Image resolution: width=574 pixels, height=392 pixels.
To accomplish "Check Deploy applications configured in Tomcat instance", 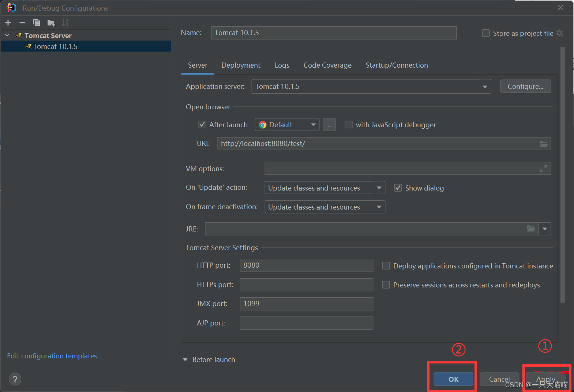I will click(386, 266).
